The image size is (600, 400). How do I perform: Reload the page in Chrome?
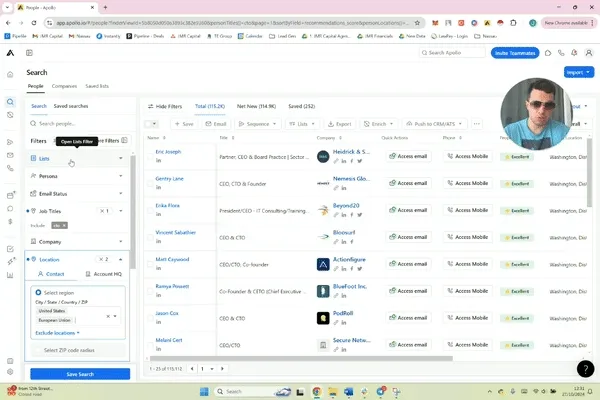[x=34, y=23]
